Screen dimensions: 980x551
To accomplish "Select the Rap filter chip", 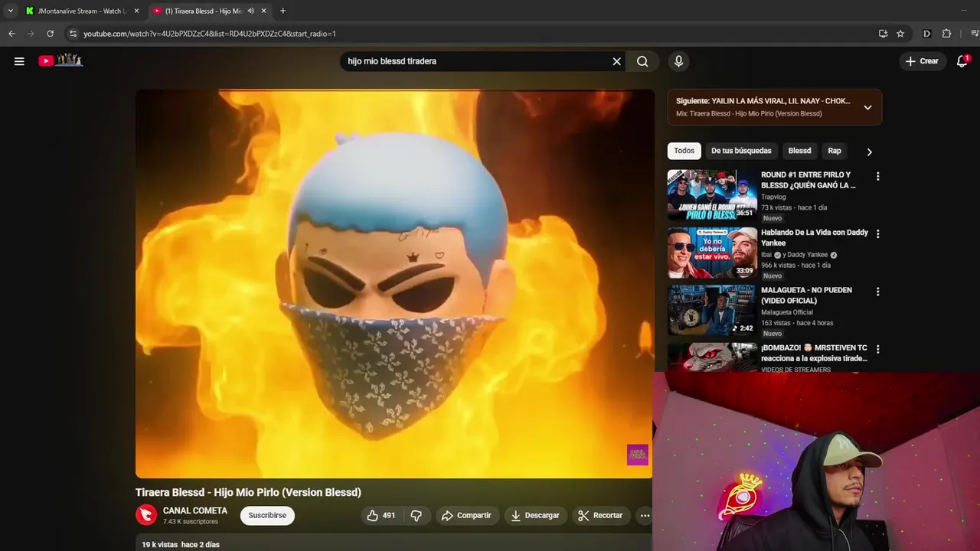I will point(835,151).
